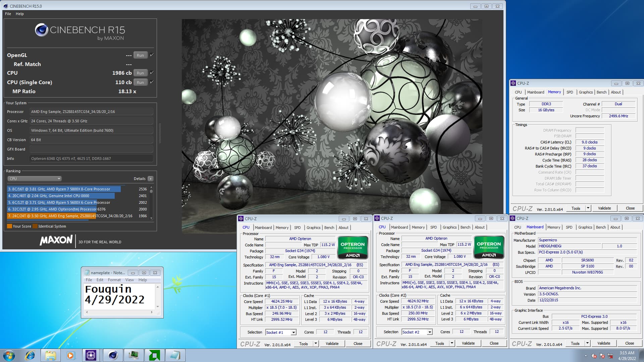Open the muted volume tray icon

pyautogui.click(x=594, y=356)
